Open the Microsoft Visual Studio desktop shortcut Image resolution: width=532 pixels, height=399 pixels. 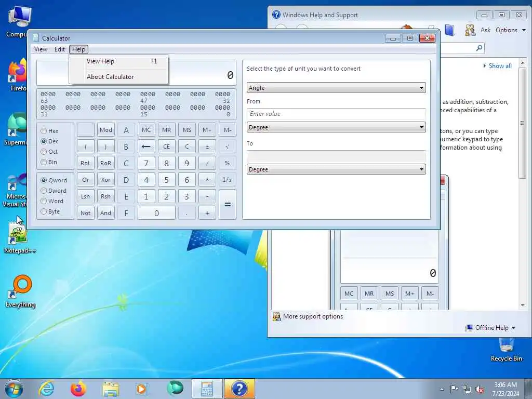[15, 190]
